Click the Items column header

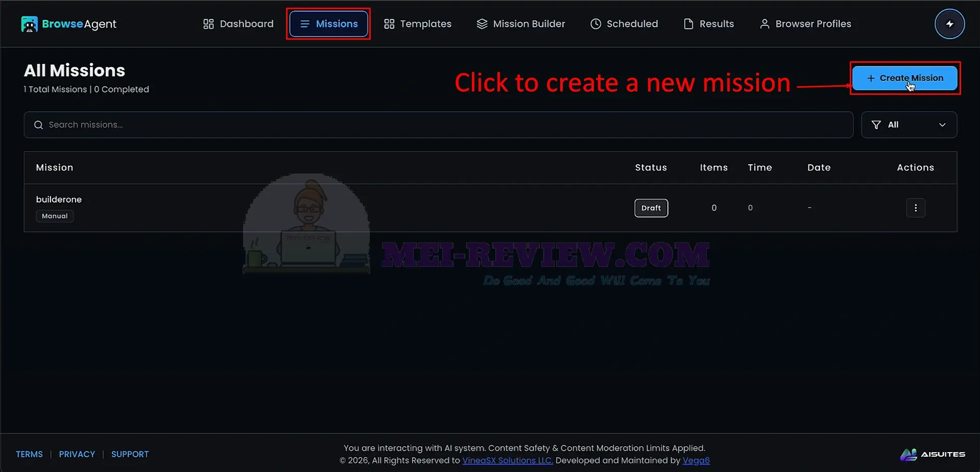[713, 167]
